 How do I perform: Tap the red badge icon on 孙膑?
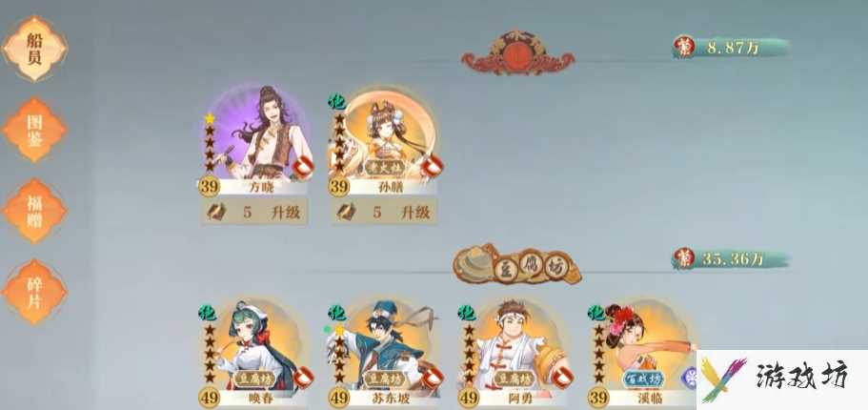point(432,167)
